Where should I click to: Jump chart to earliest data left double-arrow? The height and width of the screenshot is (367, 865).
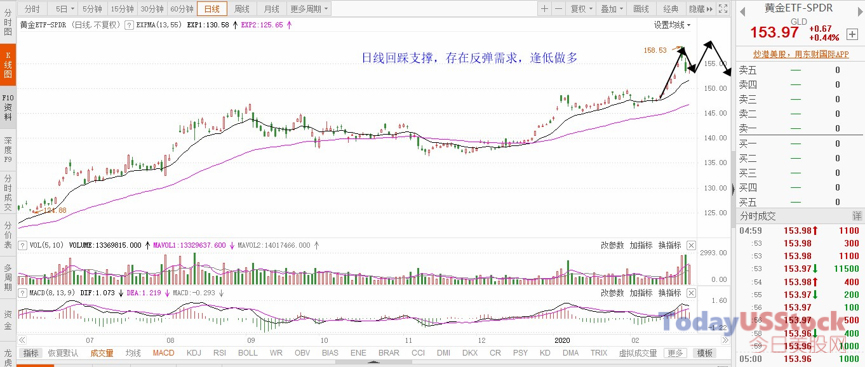[x=22, y=340]
